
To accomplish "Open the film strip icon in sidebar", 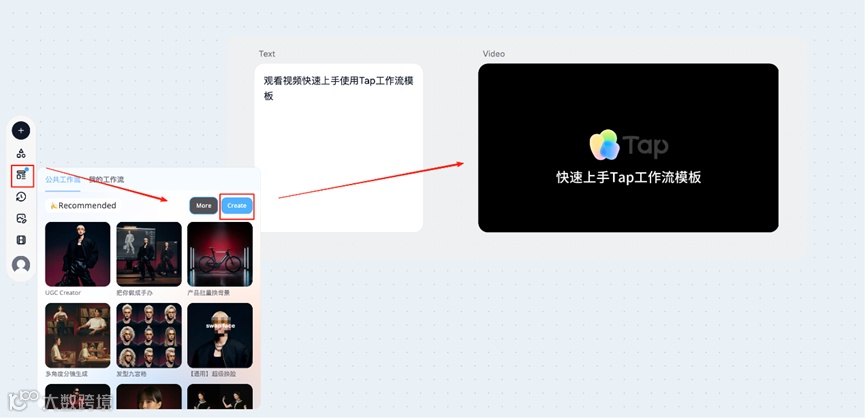I will pyautogui.click(x=21, y=240).
